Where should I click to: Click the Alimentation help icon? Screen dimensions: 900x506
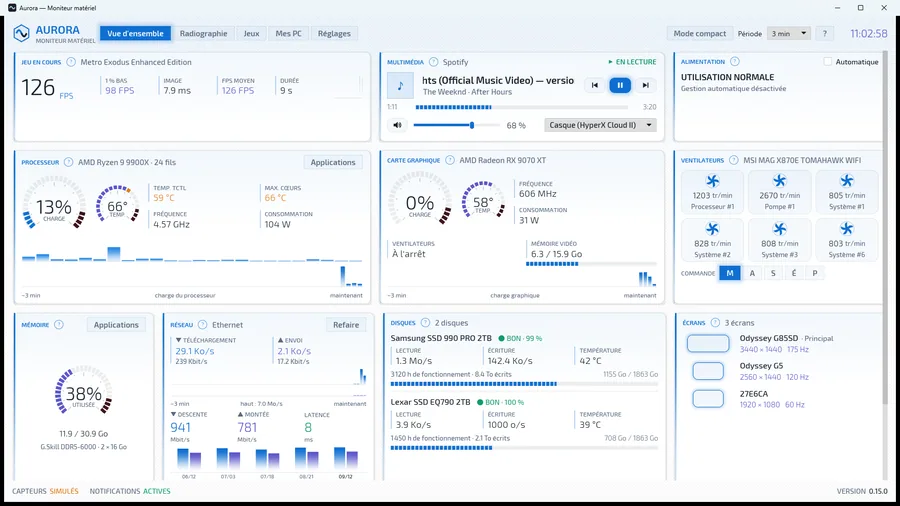pos(735,61)
